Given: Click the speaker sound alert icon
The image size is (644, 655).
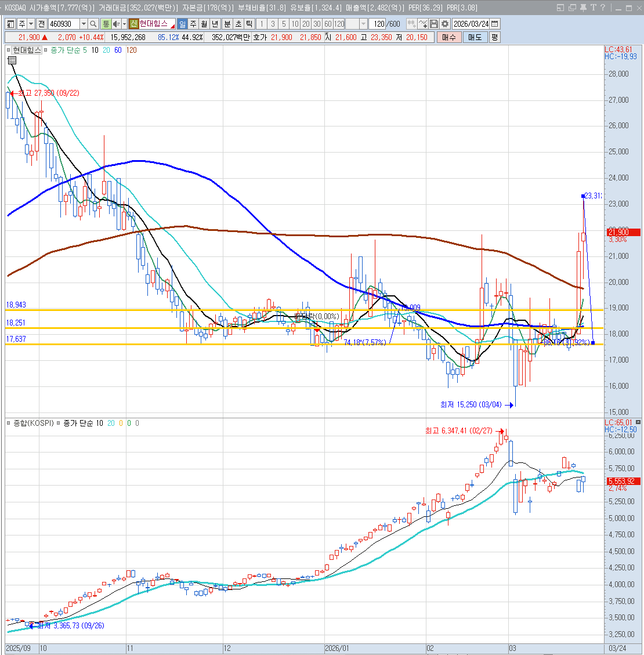Looking at the screenshot, I should click(x=115, y=24).
